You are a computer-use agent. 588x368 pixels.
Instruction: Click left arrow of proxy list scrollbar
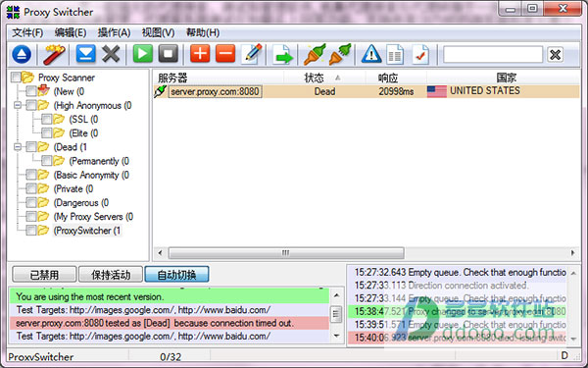tap(160, 253)
